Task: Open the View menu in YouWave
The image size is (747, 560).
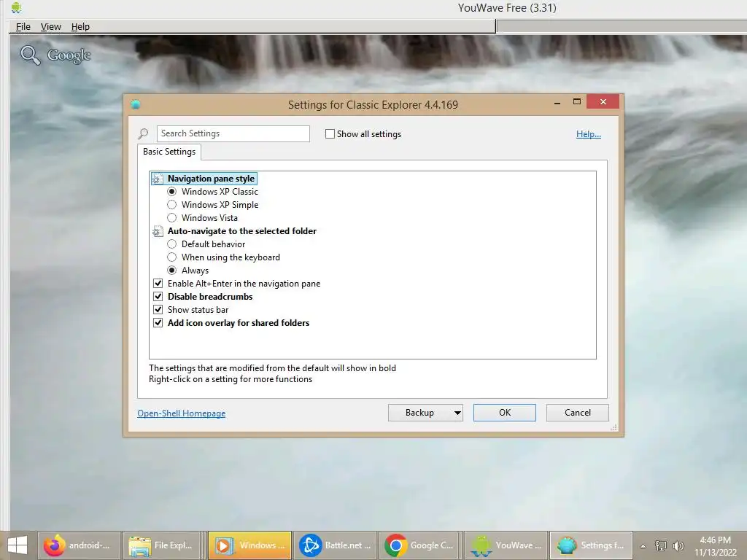Action: [50, 27]
